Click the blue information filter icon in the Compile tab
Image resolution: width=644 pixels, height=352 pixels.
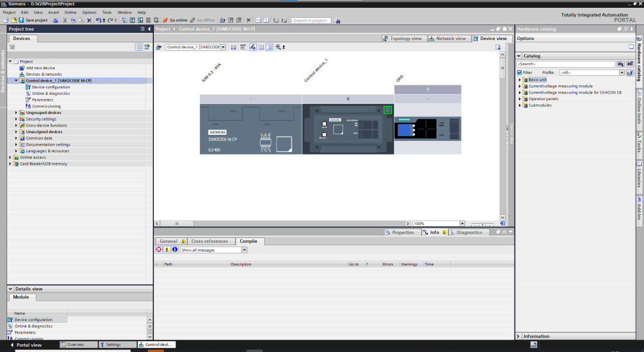click(x=175, y=250)
